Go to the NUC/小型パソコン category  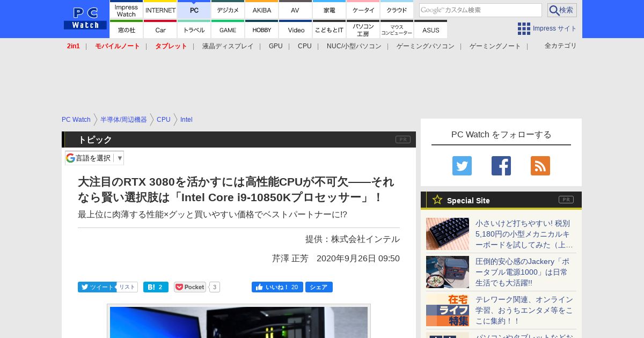[354, 46]
